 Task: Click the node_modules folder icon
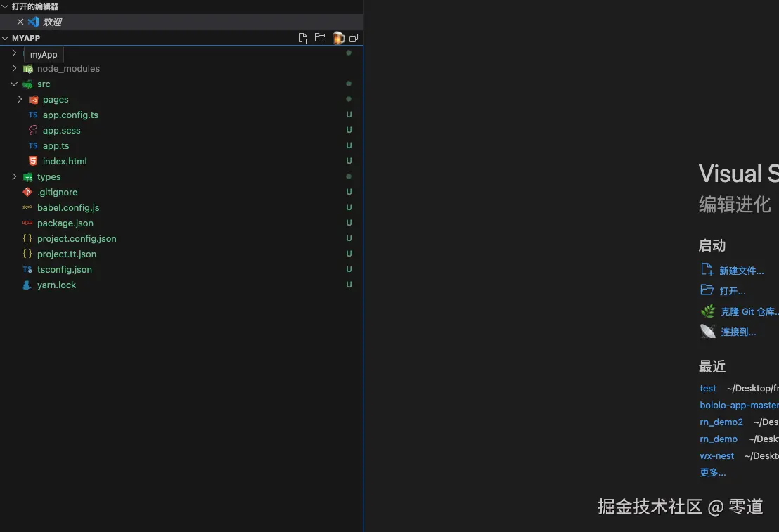28,69
